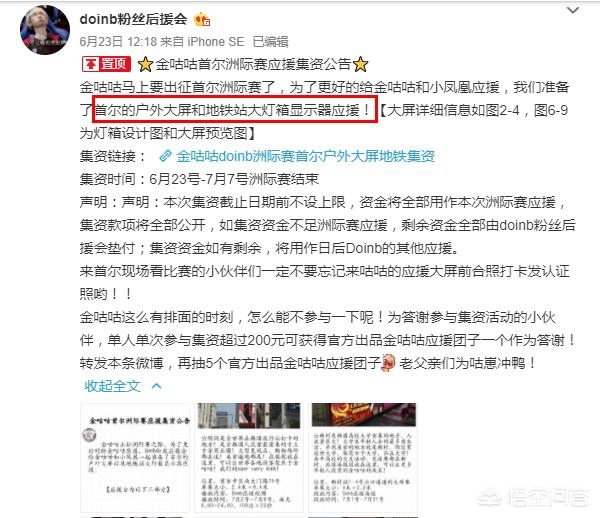Click the star icon after the title
Screen dimensions: 600x518
[x=360, y=64]
